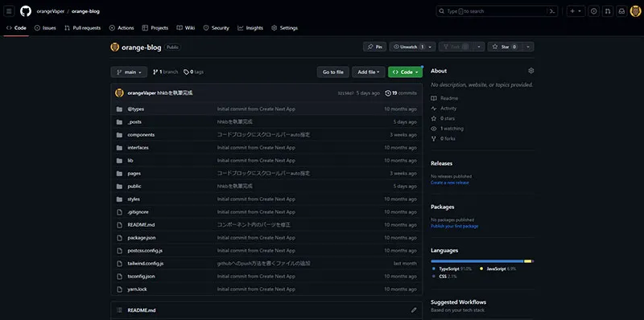The image size is (644, 320).
Task: Open the Actions tab
Action: 122,28
